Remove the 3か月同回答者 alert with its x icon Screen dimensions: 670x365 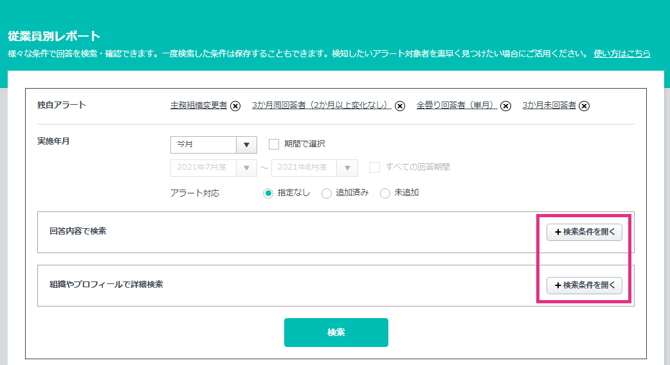coord(400,106)
